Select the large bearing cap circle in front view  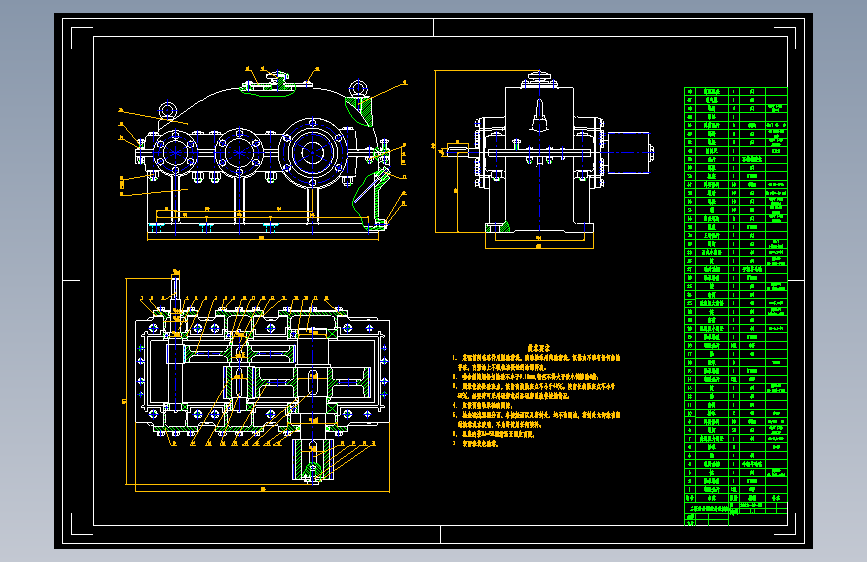click(312, 152)
